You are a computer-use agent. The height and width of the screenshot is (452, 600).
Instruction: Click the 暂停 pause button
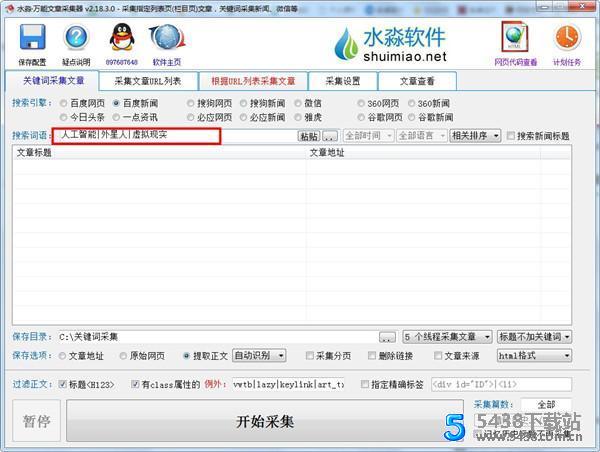[x=36, y=421]
